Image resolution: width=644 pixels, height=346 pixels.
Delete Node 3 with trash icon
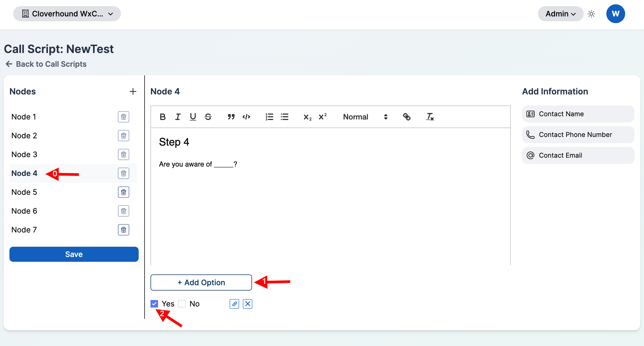(124, 154)
